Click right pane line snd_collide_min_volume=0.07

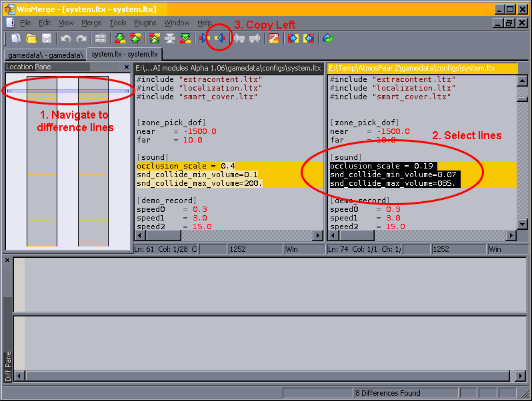(x=423, y=175)
